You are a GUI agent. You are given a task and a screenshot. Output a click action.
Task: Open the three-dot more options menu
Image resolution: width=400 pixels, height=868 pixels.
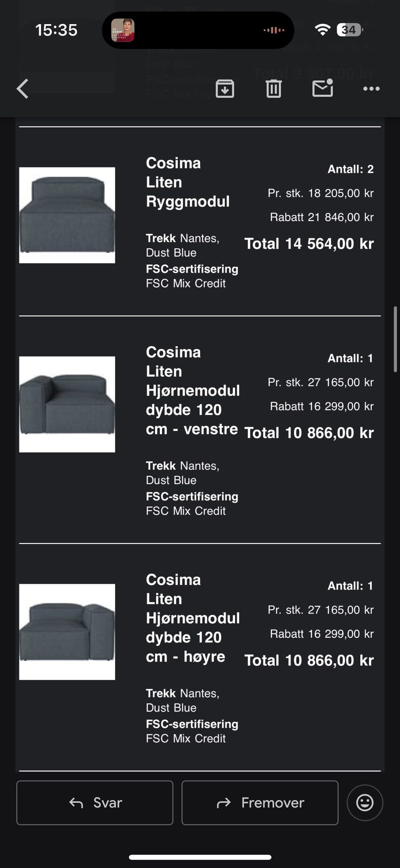371,89
